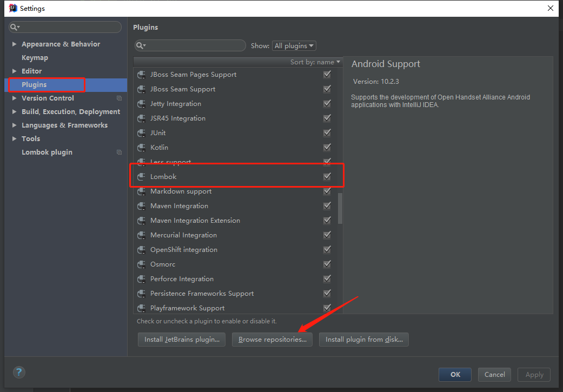This screenshot has height=392, width=563.
Task: Toggle the Markdown support checkbox
Action: click(327, 191)
